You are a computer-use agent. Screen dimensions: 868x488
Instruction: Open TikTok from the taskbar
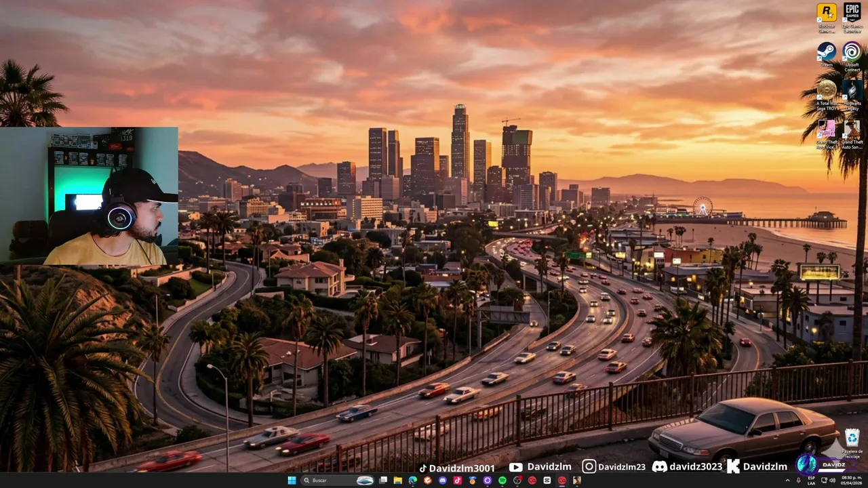(x=458, y=481)
